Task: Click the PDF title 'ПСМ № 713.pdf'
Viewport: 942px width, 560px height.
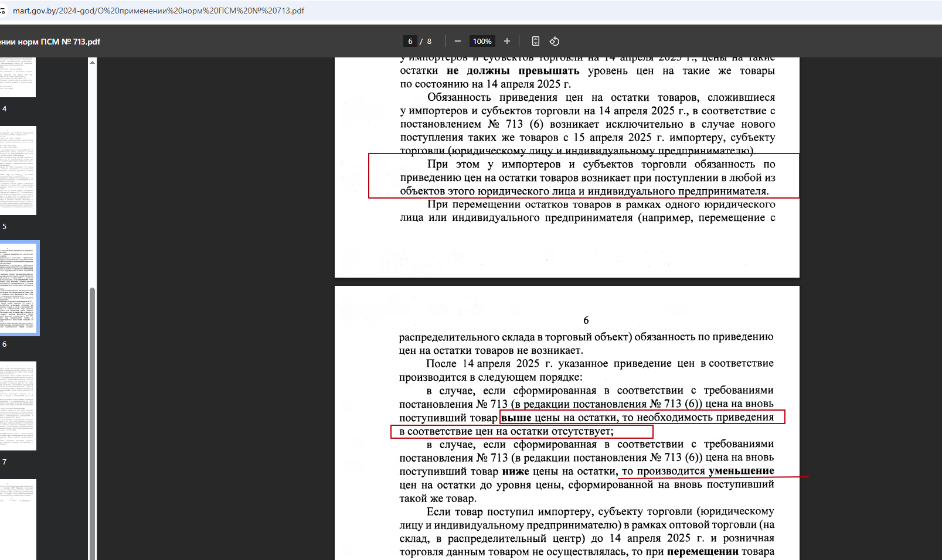Action: click(x=50, y=42)
